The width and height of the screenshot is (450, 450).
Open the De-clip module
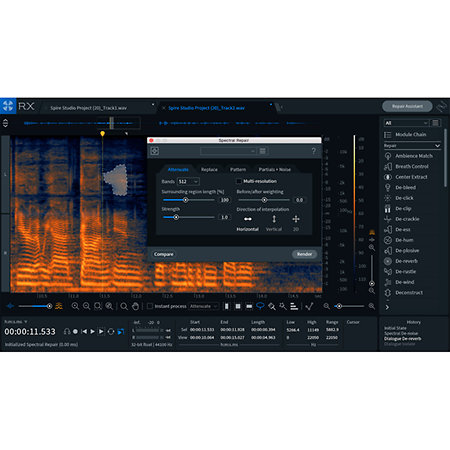(398, 209)
